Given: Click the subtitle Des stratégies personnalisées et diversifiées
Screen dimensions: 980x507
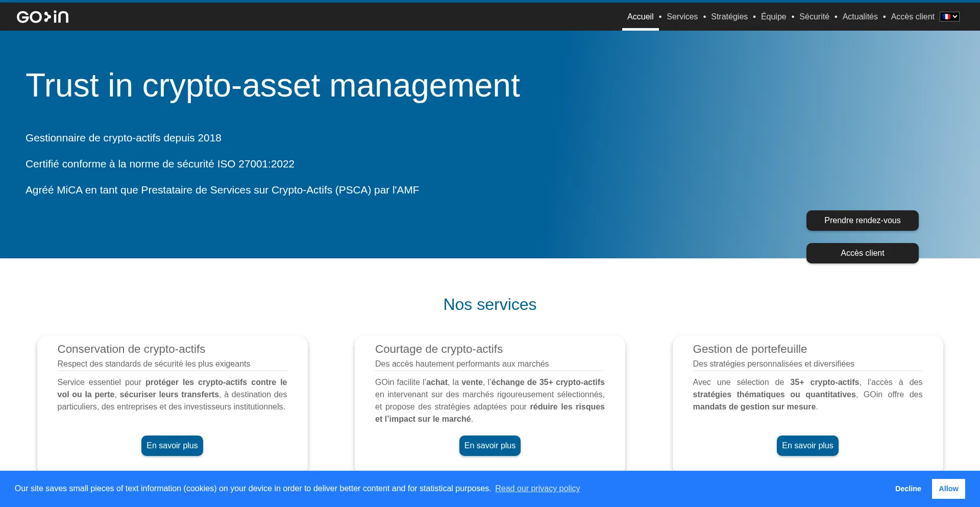Looking at the screenshot, I should (773, 364).
